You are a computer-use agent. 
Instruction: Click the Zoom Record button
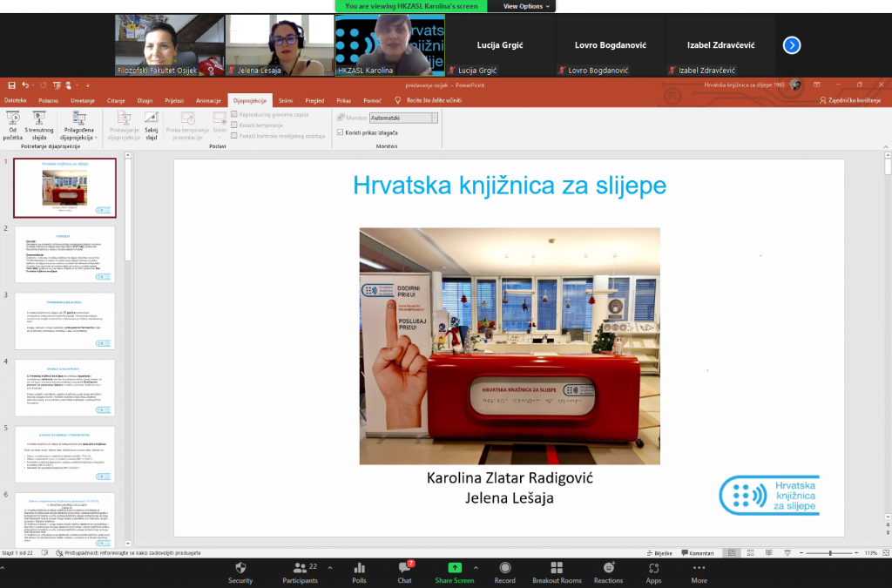504,572
